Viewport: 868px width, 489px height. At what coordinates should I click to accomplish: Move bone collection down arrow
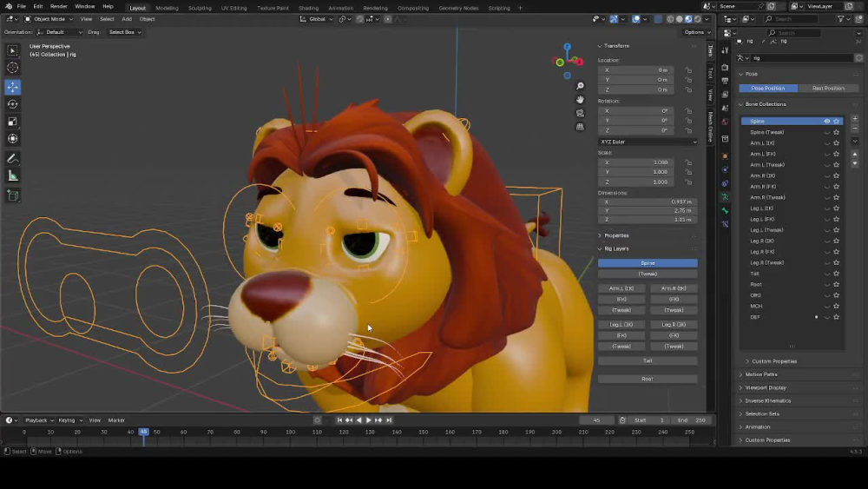coord(855,163)
